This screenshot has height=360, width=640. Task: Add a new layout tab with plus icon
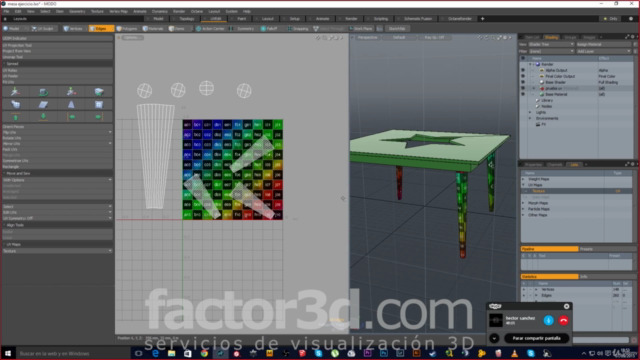482,19
